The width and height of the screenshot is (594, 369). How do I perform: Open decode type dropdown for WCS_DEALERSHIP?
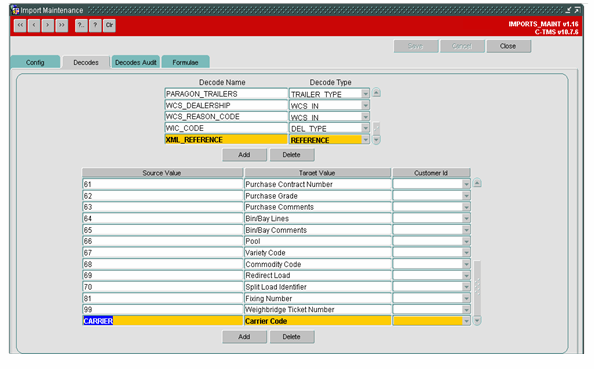(x=365, y=105)
